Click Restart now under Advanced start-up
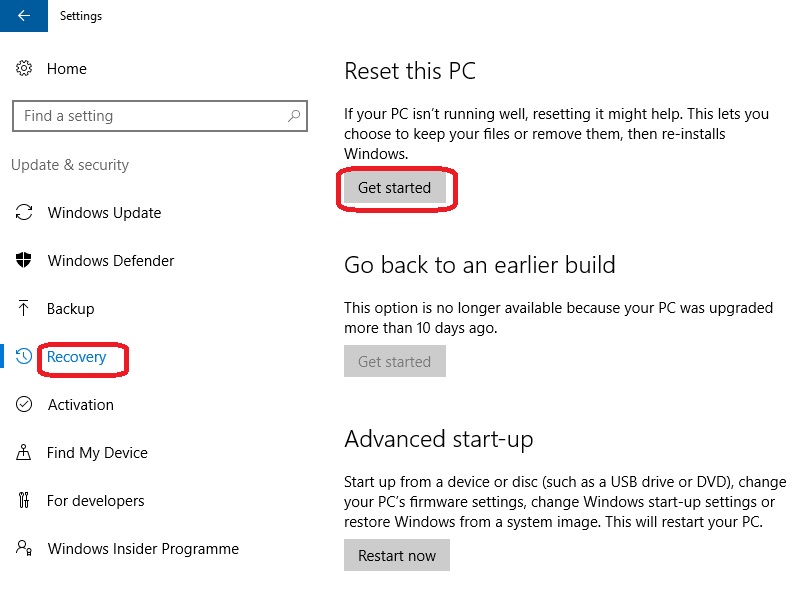812x599 pixels. pos(396,555)
